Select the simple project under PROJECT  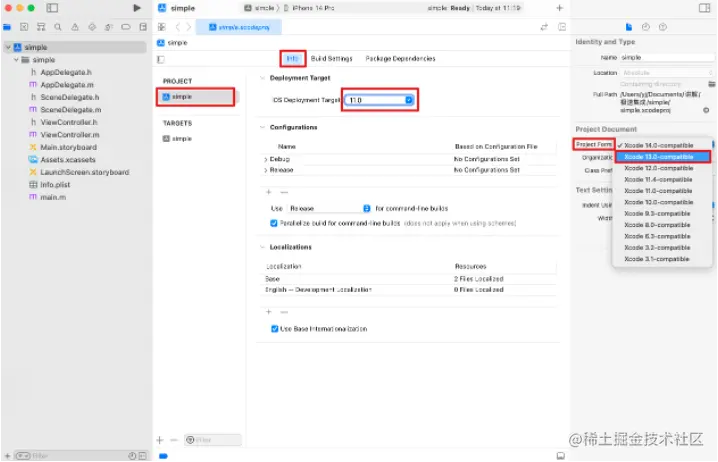(x=196, y=97)
